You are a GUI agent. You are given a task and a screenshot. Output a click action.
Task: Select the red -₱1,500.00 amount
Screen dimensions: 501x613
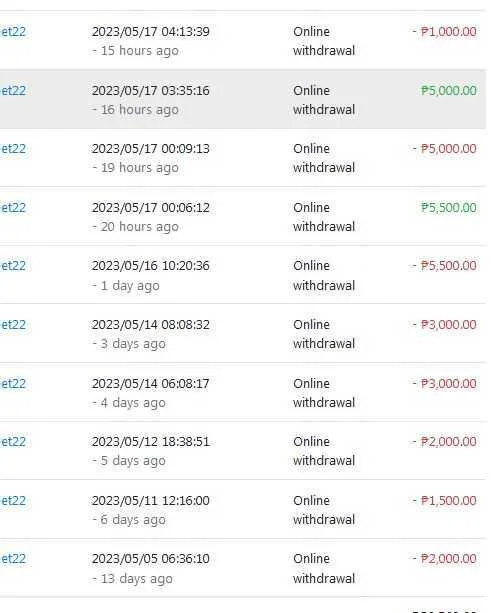click(x=444, y=501)
